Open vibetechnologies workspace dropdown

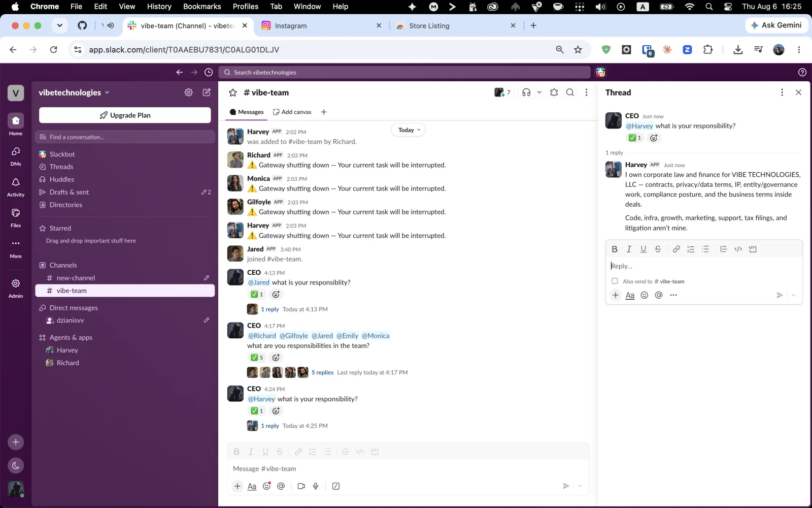(x=74, y=92)
